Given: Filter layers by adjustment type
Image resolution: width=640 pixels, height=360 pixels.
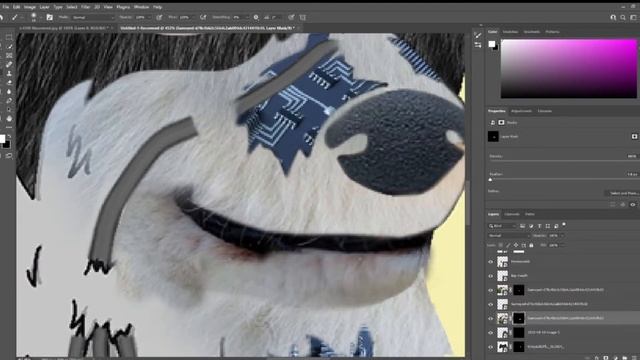Looking at the screenshot, I should click(x=531, y=226).
